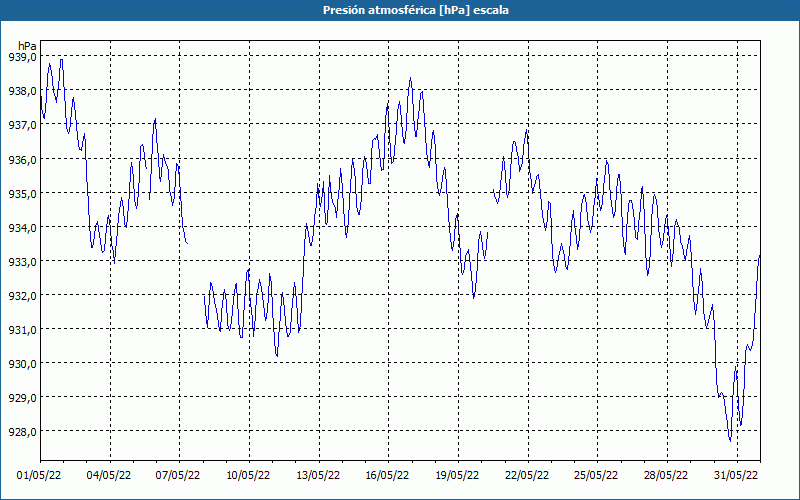Image resolution: width=800 pixels, height=500 pixels.
Task: Select the 937,0 y-axis label
Action: [22, 125]
